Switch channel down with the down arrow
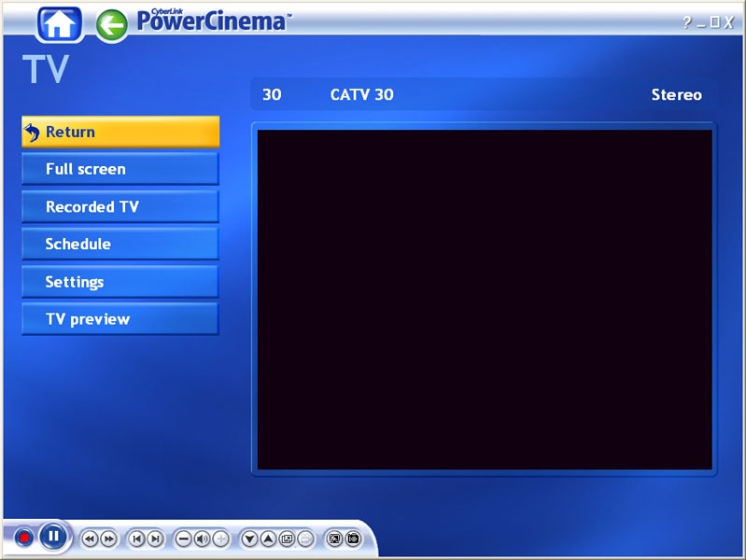Screen dimensions: 746x560 pyautogui.click(x=249, y=539)
